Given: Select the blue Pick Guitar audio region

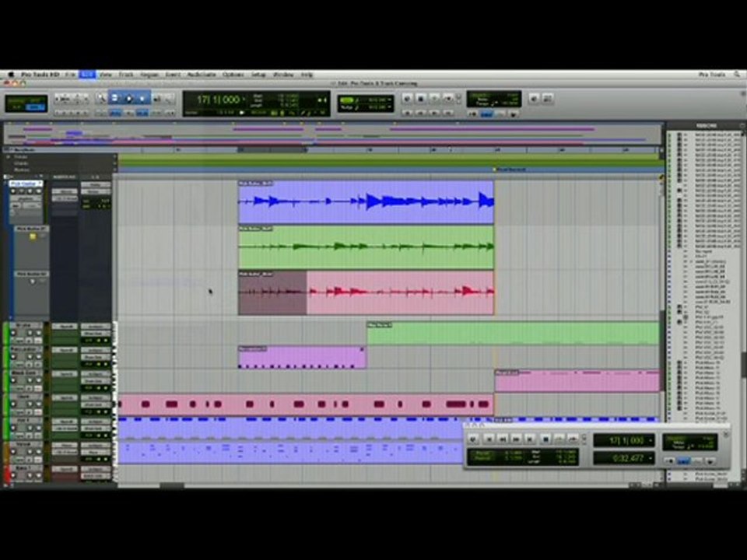Looking at the screenshot, I should 366,202.
